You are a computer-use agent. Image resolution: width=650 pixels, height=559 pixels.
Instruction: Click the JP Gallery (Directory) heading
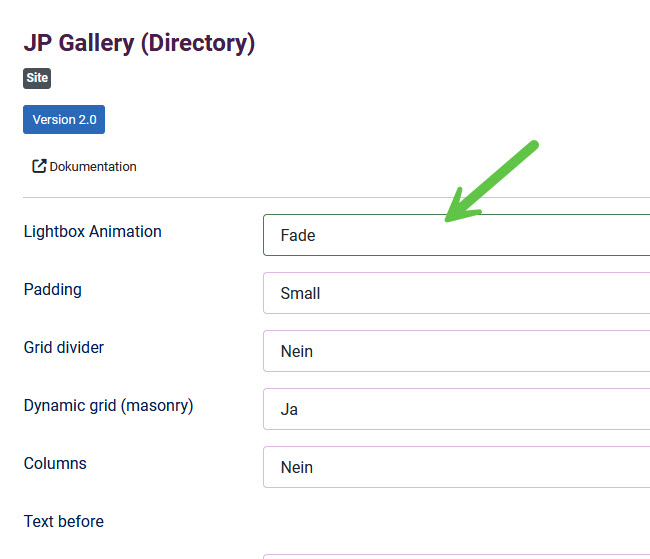139,43
